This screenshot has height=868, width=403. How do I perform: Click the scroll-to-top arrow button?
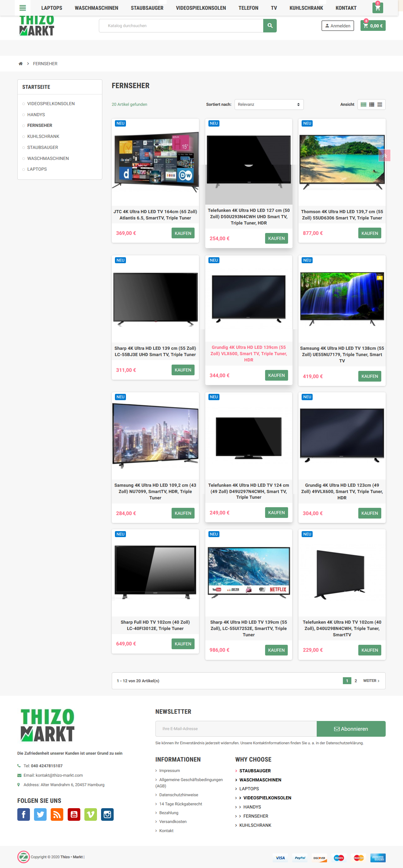click(x=384, y=155)
